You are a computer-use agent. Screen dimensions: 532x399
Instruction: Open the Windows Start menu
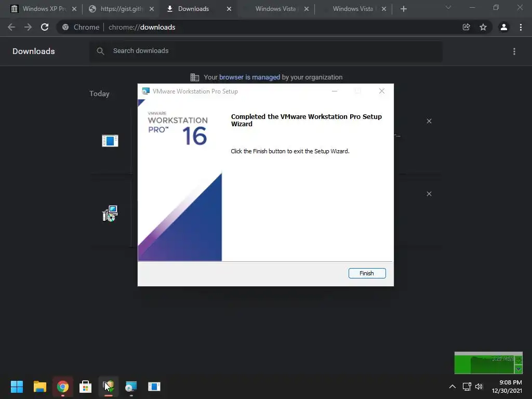coord(17,387)
